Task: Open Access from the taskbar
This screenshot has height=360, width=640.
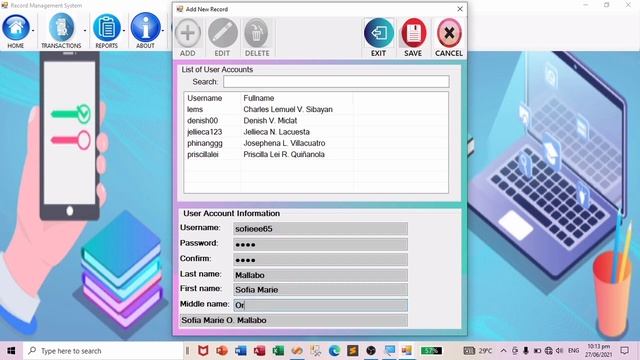Action: (259, 351)
